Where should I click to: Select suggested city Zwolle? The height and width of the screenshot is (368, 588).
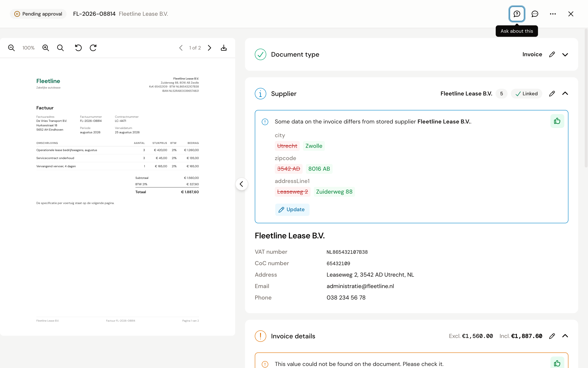coord(314,146)
